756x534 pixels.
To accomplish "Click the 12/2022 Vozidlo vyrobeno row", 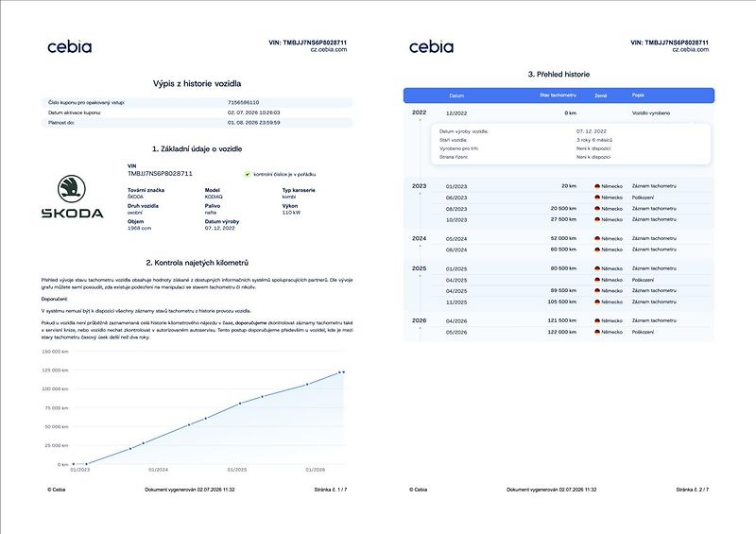I will click(x=558, y=112).
